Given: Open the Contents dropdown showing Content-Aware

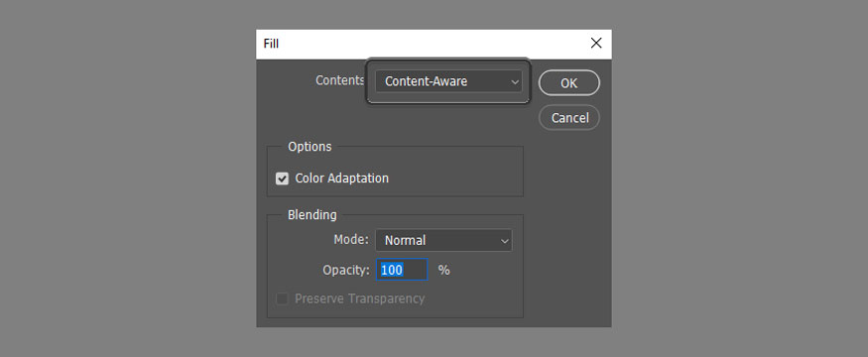Looking at the screenshot, I should click(x=448, y=81).
